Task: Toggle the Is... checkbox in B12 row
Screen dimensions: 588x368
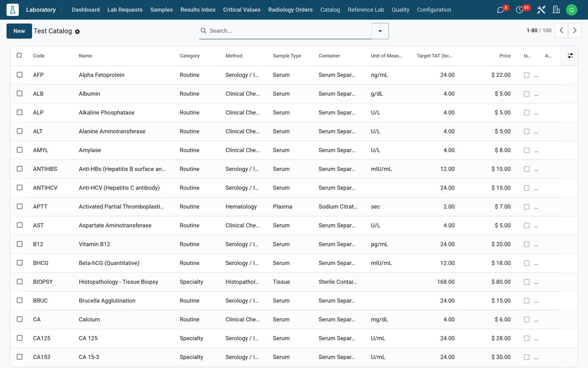Action: pyautogui.click(x=527, y=244)
